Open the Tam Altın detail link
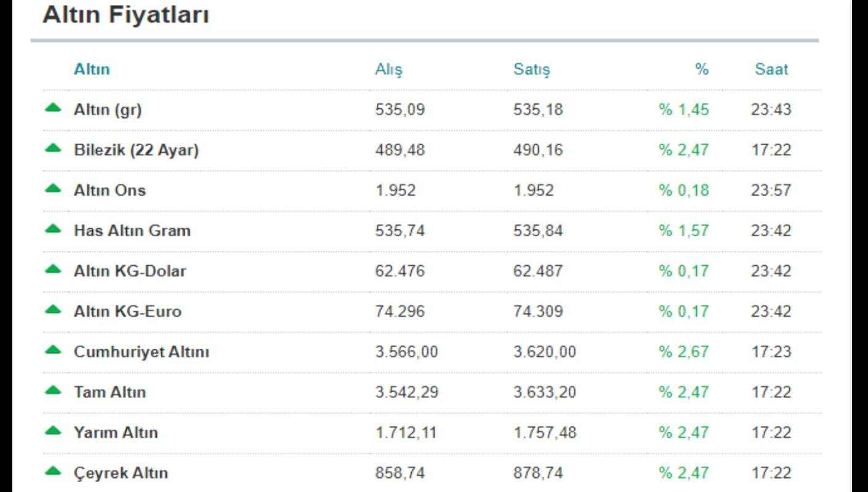 tap(110, 392)
